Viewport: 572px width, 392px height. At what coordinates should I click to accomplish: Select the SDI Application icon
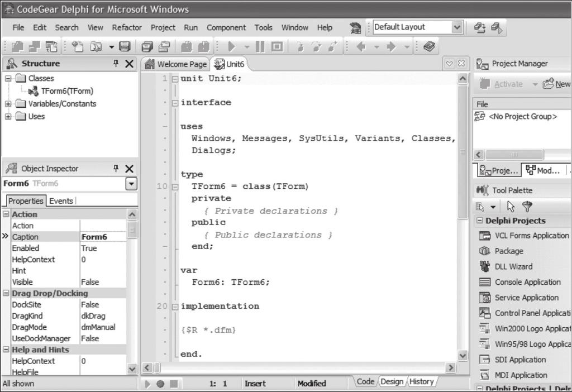pos(484,360)
